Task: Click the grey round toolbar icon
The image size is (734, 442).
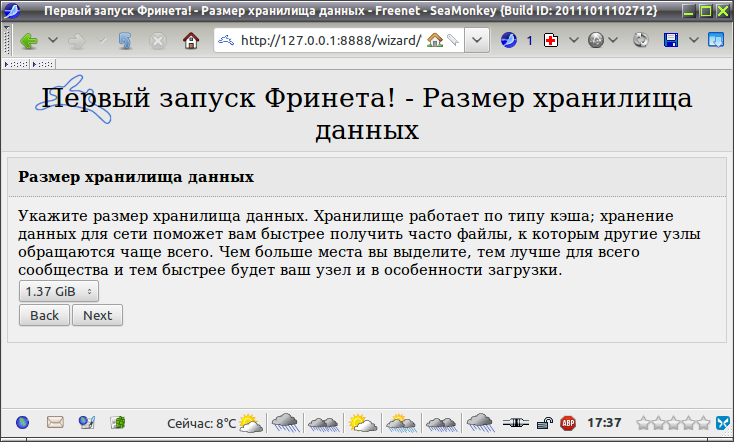Action: click(x=595, y=40)
